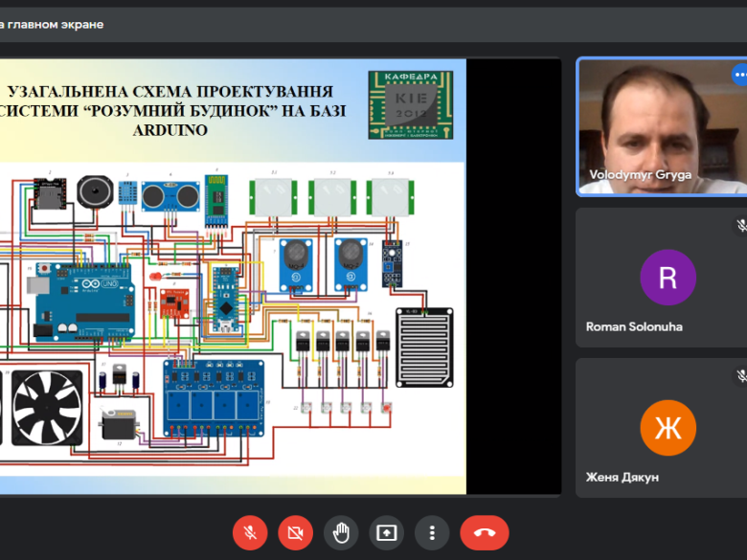Click Женя Дякун's orange Ж avatar
Viewport: 747px width, 560px height.
pyautogui.click(x=668, y=428)
